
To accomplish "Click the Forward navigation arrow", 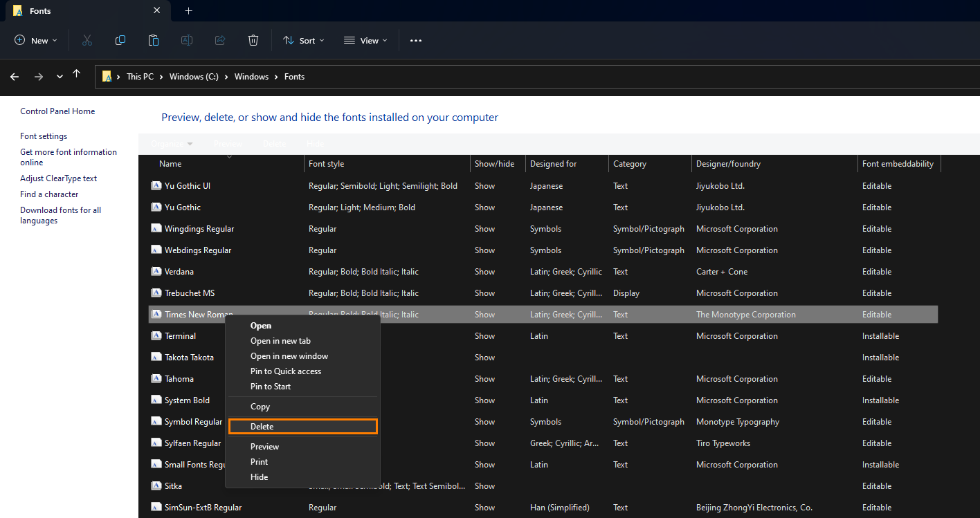I will [x=39, y=77].
